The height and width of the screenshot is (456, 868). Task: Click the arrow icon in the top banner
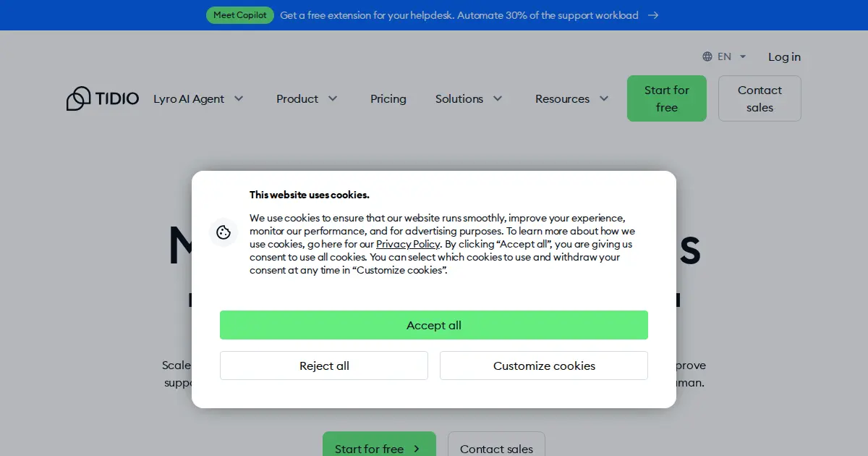[x=653, y=15]
